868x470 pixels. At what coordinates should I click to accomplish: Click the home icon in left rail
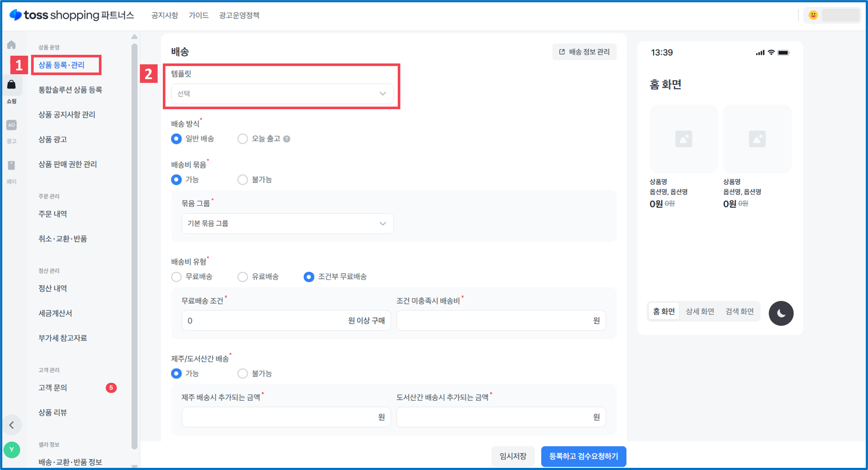point(12,45)
